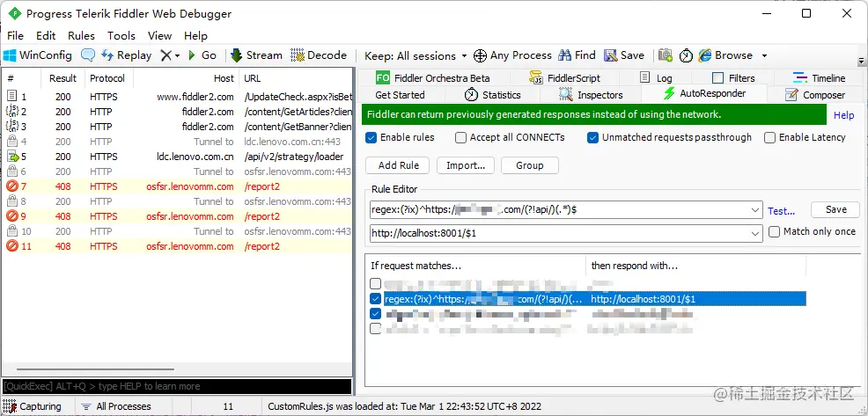Click the Go resume button
Image resolution: width=868 pixels, height=416 pixels.
(x=202, y=55)
